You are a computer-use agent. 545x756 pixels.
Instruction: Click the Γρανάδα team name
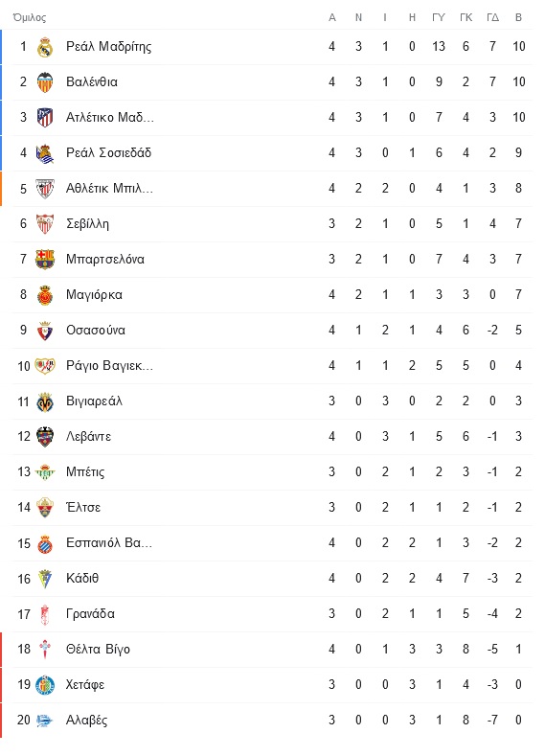(x=90, y=614)
